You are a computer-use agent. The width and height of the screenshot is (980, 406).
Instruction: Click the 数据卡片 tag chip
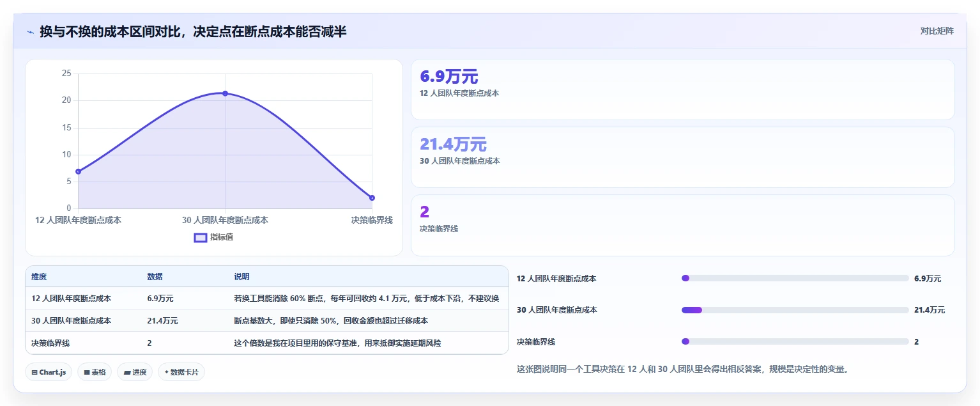181,372
